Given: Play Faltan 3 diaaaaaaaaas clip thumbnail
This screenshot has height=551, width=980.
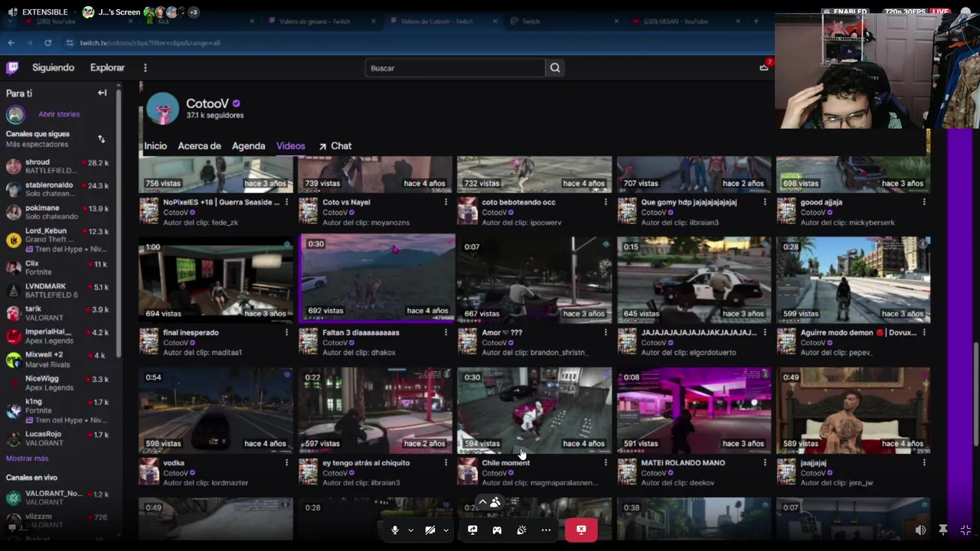Looking at the screenshot, I should tap(377, 278).
